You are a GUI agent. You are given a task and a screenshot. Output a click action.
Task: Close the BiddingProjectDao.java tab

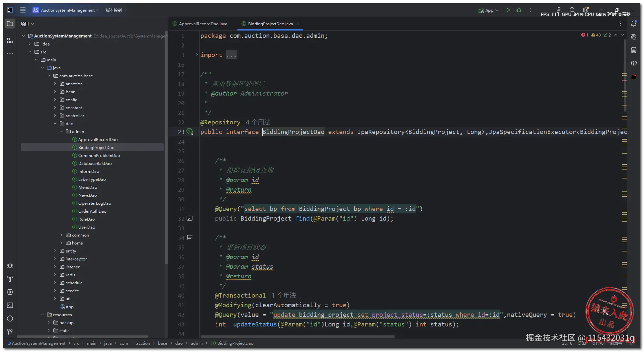pos(298,24)
